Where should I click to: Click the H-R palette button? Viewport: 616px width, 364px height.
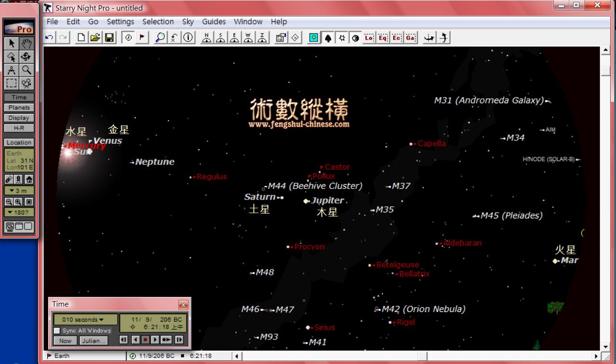(19, 128)
